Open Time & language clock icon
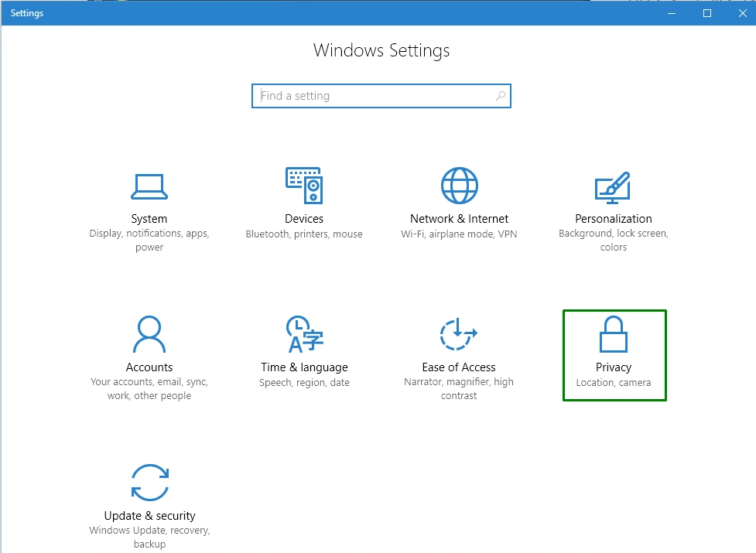Viewport: 756px width, 553px height. point(305,334)
